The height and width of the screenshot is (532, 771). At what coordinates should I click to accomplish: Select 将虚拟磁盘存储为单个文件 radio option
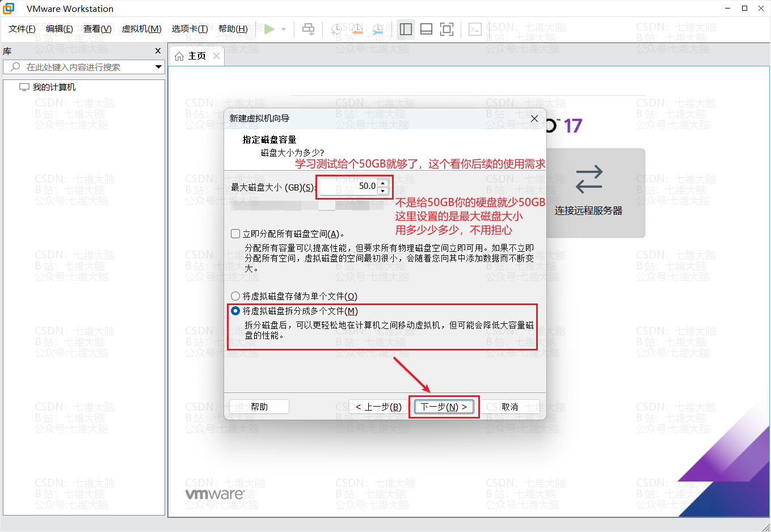[235, 296]
